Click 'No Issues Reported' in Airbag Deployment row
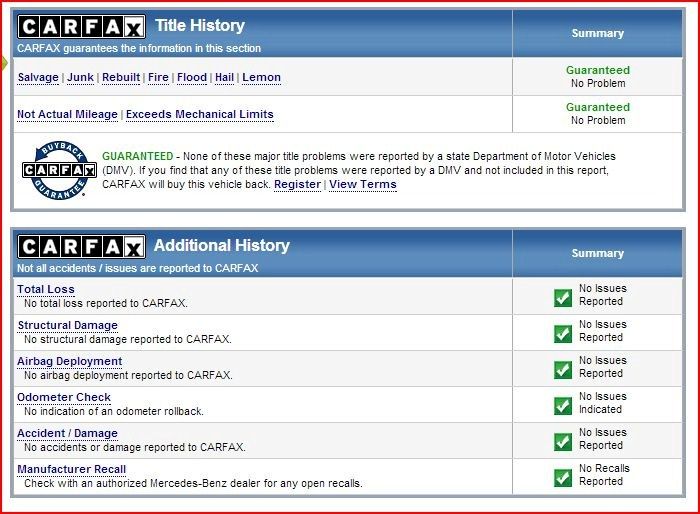700x514 pixels. (x=603, y=367)
